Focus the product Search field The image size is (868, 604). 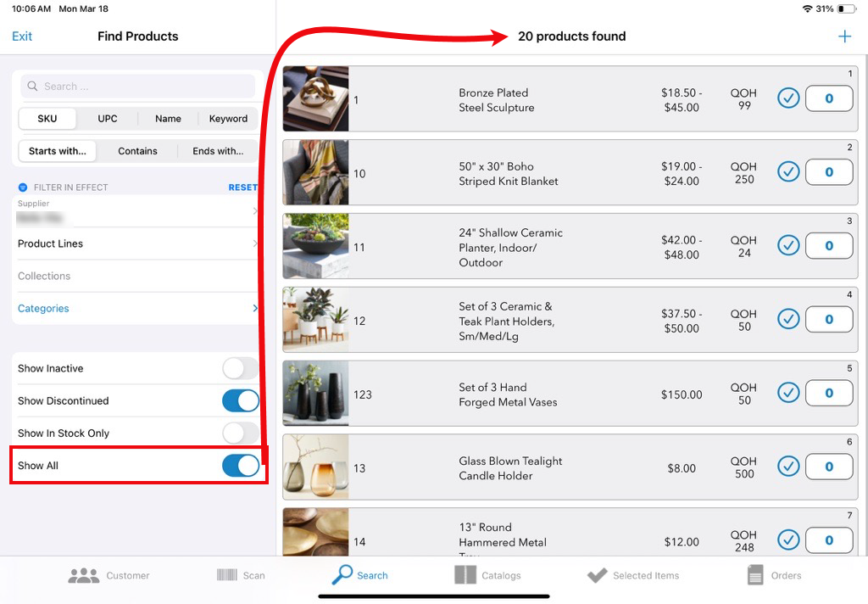pos(138,87)
